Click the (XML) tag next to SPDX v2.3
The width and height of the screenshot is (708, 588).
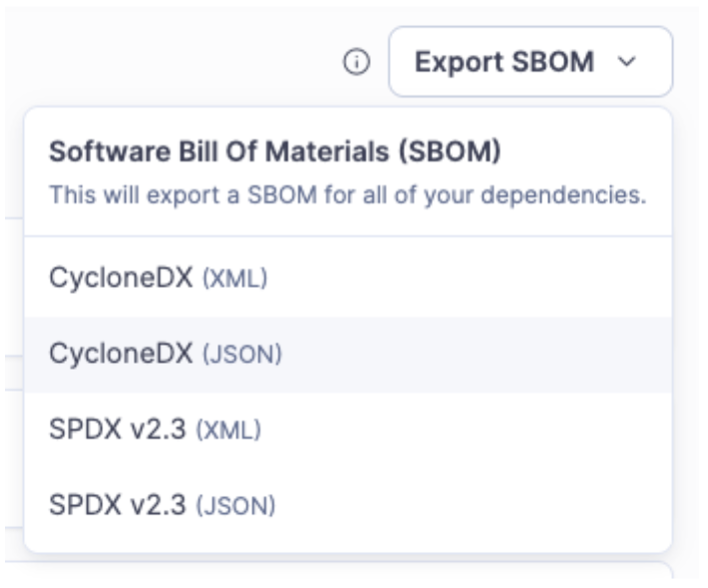click(228, 431)
